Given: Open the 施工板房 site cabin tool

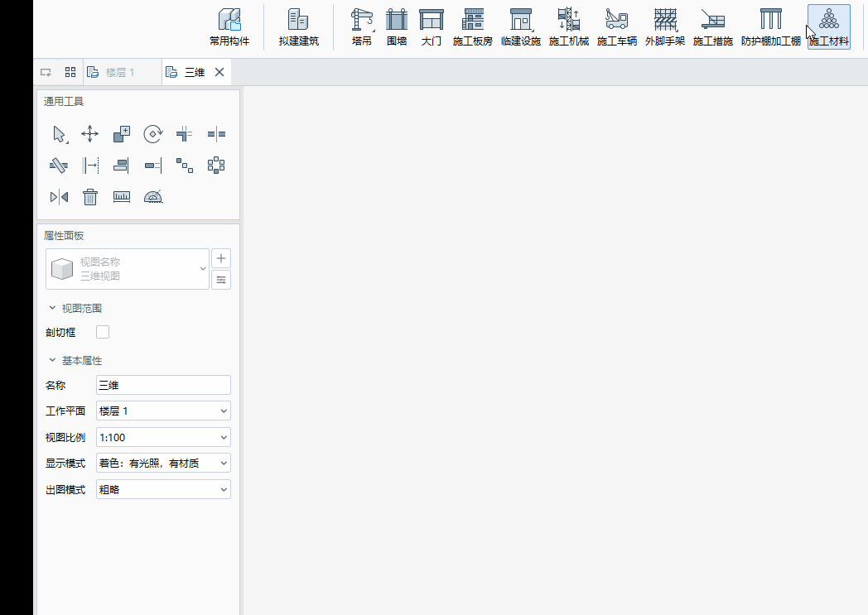Looking at the screenshot, I should tap(473, 26).
